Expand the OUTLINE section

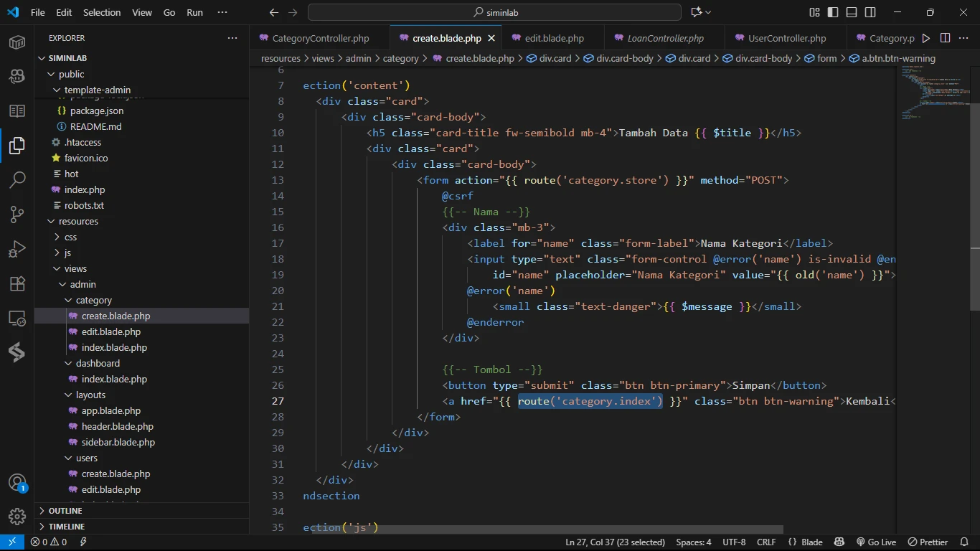(65, 511)
